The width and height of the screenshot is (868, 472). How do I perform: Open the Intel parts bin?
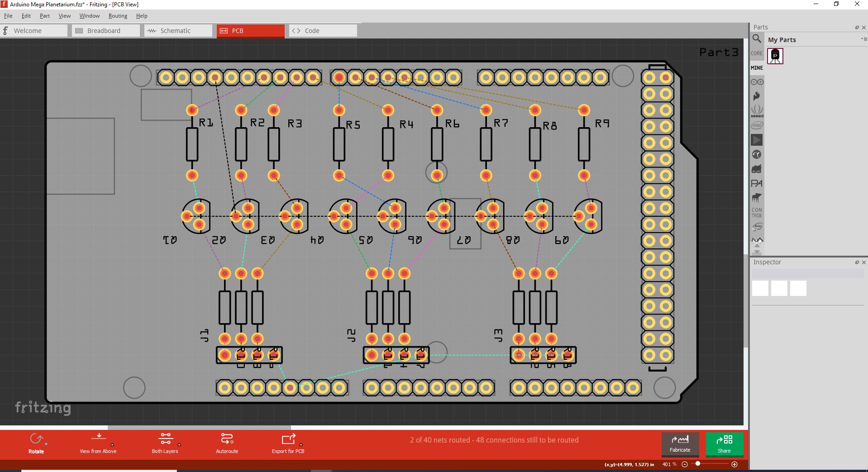pyautogui.click(x=757, y=125)
